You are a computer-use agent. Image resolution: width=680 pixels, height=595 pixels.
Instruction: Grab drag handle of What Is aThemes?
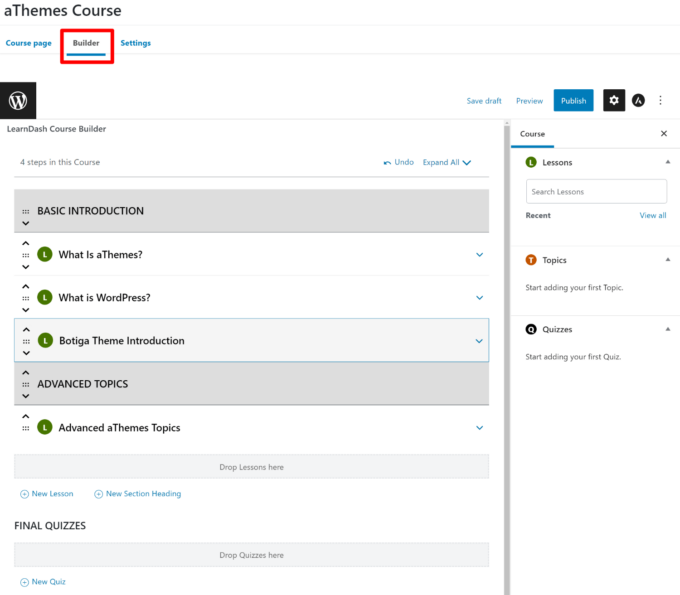[x=26, y=255]
